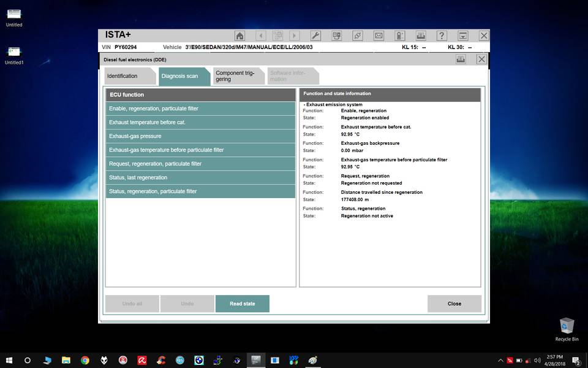Open the wrench service tools icon
This screenshot has height=368, width=588.
(x=315, y=36)
